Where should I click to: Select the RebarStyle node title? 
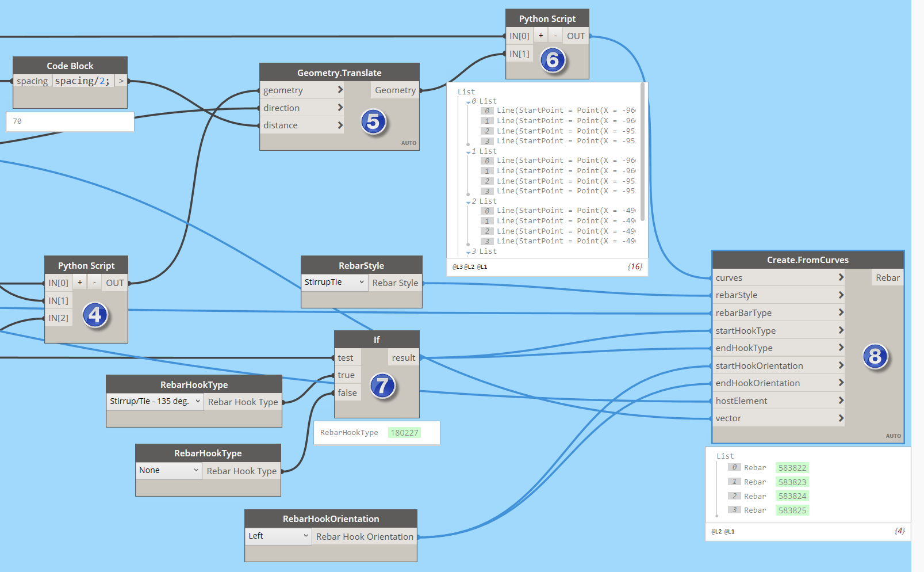[361, 265]
